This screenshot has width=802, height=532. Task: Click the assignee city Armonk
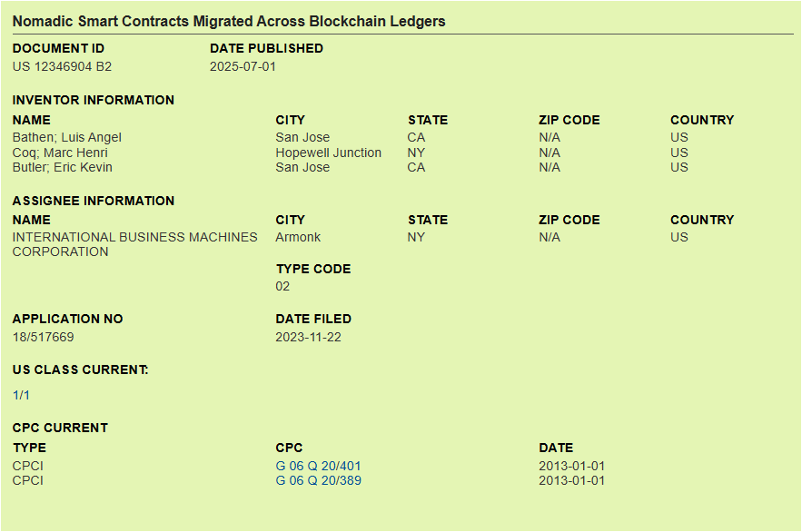[x=298, y=237]
